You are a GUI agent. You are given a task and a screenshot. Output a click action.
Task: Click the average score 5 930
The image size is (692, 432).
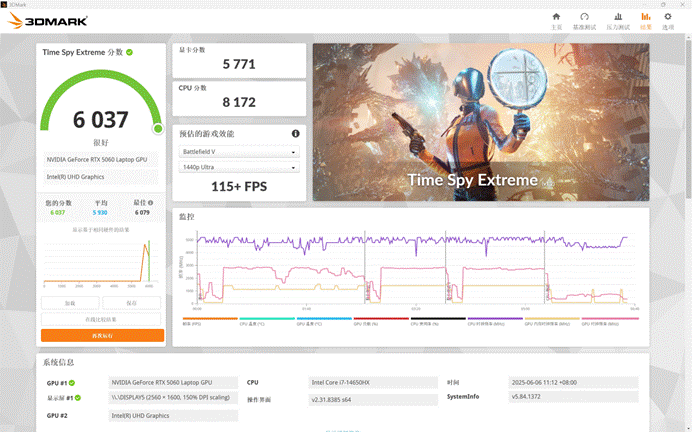(x=100, y=213)
